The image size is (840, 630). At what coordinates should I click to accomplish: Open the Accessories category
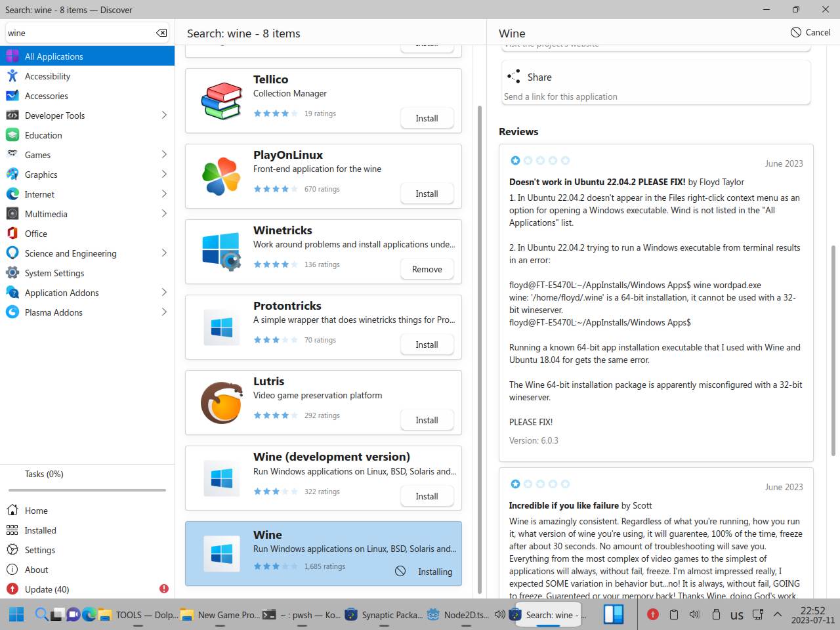tap(87, 96)
